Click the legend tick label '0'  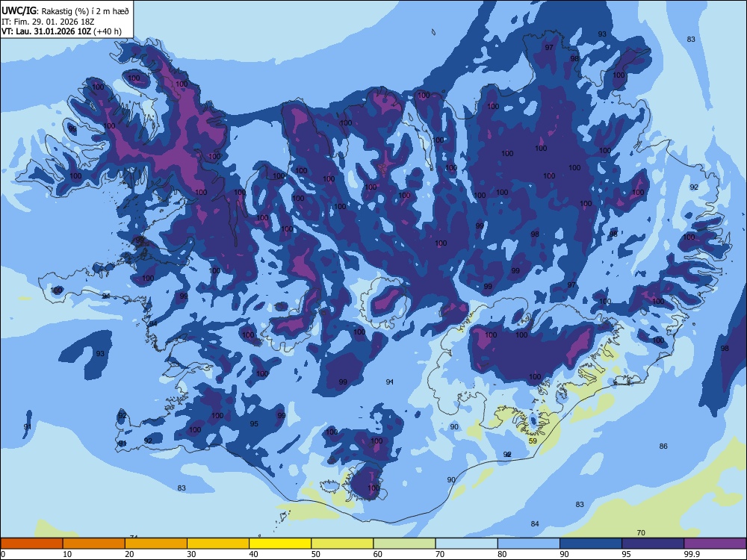[x=3, y=554]
